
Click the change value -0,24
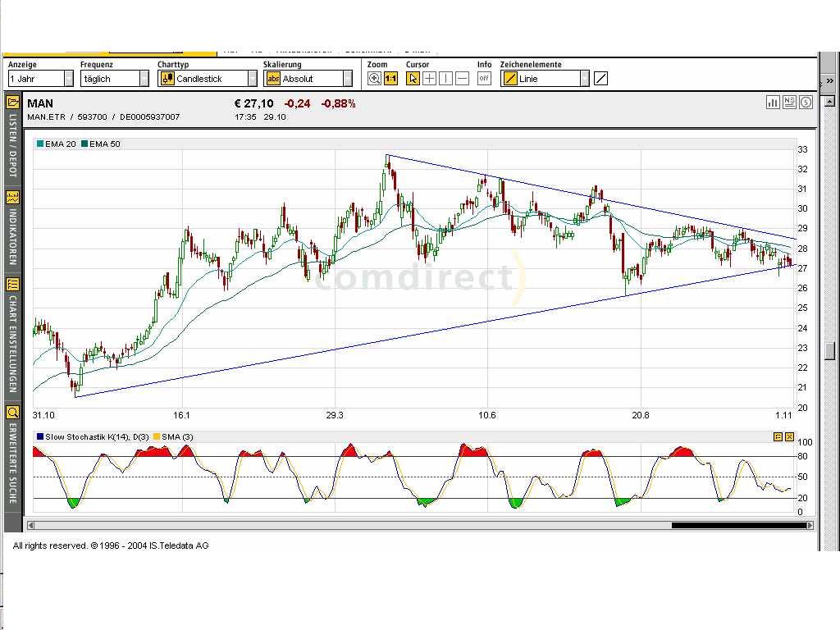(x=297, y=103)
